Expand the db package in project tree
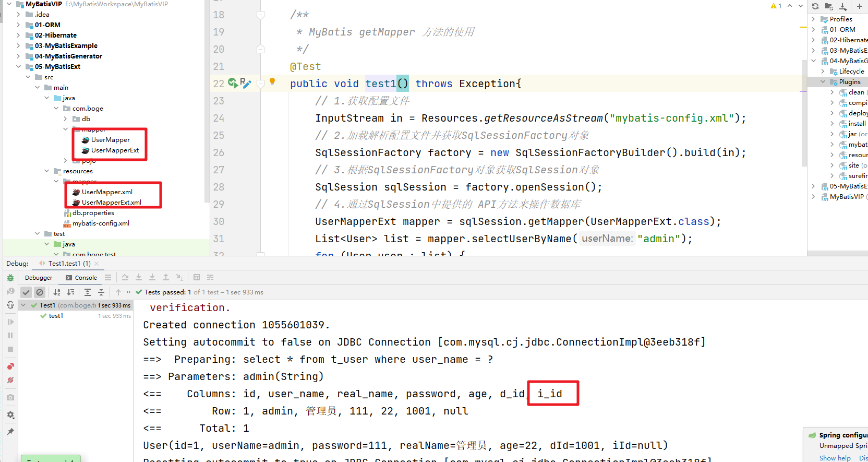This screenshot has height=462, width=868. point(65,119)
